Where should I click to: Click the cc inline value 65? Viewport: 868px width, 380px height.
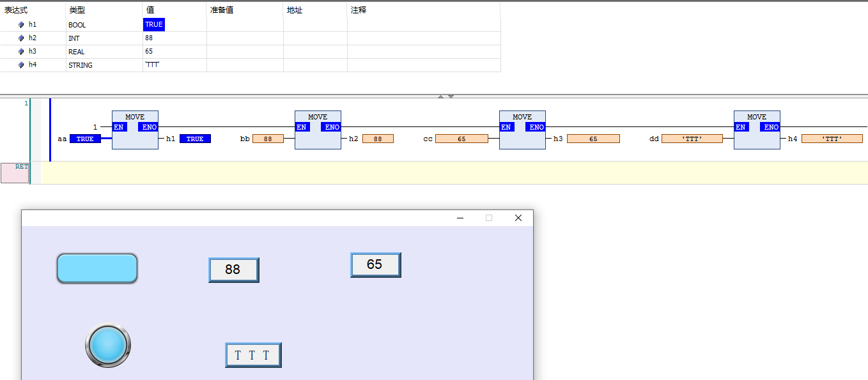tap(461, 139)
